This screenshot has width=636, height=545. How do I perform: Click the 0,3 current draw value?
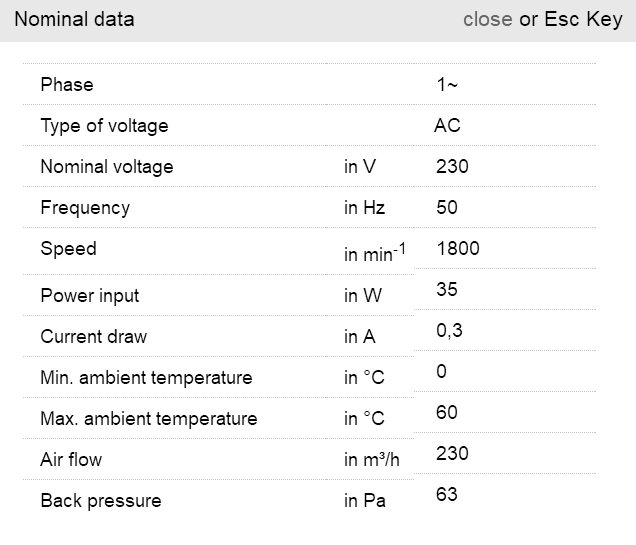pyautogui.click(x=449, y=331)
